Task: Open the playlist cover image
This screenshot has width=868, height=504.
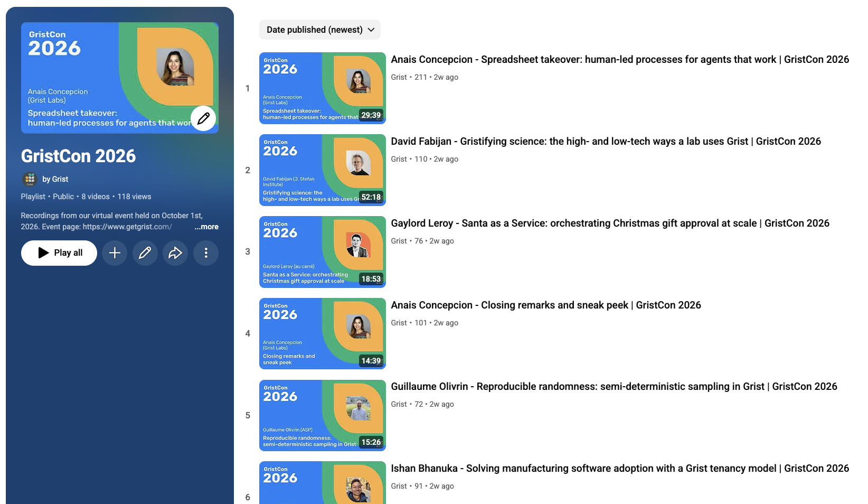Action: (120, 78)
